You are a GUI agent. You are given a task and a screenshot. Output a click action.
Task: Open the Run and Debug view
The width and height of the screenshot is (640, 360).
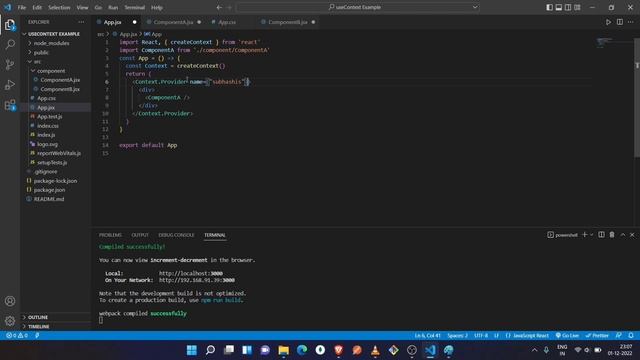pyautogui.click(x=10, y=84)
